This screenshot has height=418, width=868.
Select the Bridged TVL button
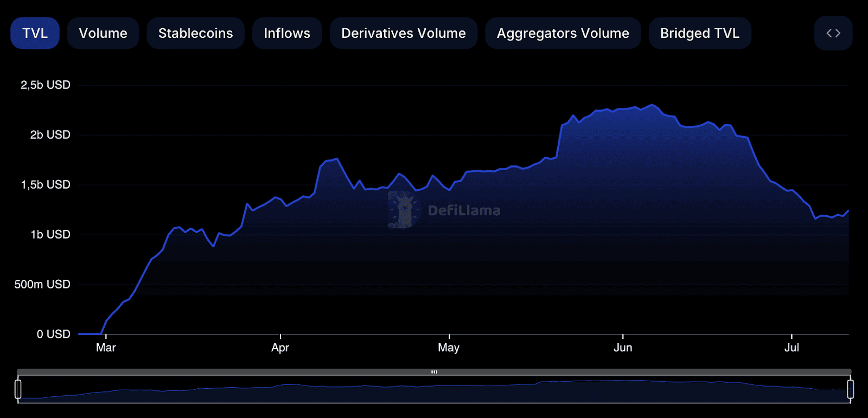[699, 33]
